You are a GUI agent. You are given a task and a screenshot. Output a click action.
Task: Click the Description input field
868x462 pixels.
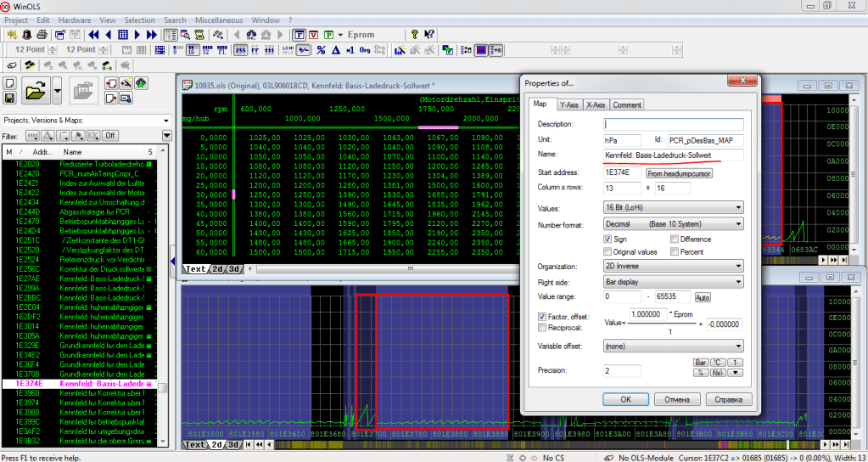pyautogui.click(x=674, y=124)
